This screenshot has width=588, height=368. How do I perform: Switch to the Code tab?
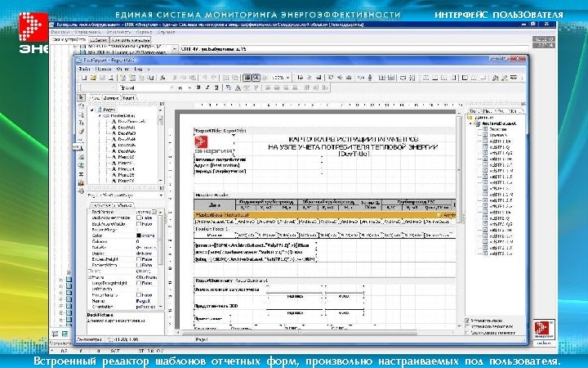96,97
